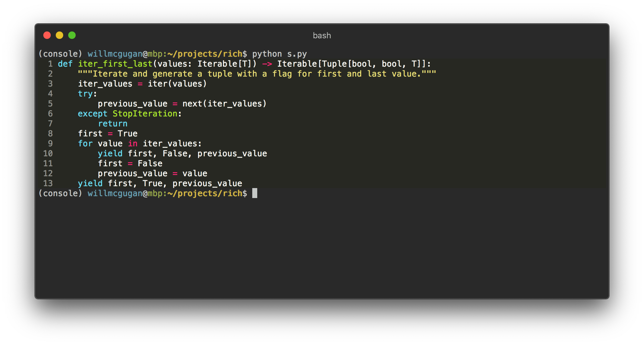
Task: Click the red close button
Action: pyautogui.click(x=46, y=36)
